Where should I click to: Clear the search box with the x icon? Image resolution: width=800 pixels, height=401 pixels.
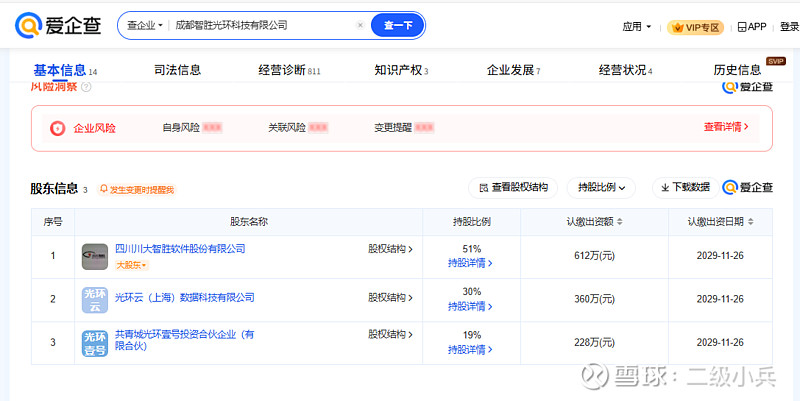tap(360, 25)
